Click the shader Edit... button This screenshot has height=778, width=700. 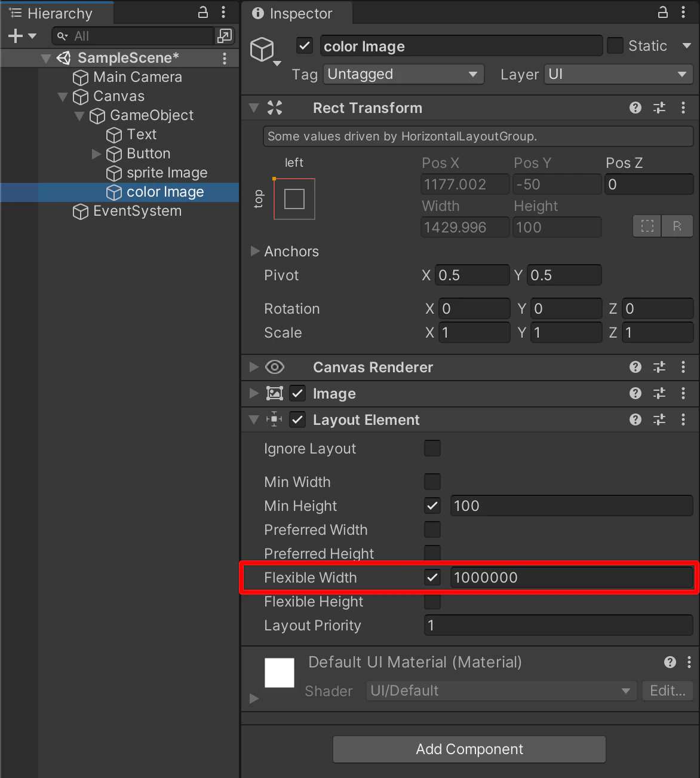pyautogui.click(x=668, y=691)
